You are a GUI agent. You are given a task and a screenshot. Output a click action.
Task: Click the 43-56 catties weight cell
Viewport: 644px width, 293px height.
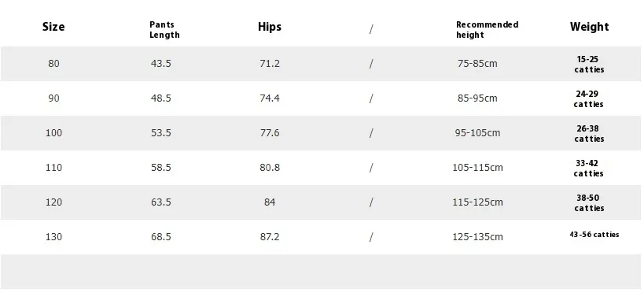594,235
